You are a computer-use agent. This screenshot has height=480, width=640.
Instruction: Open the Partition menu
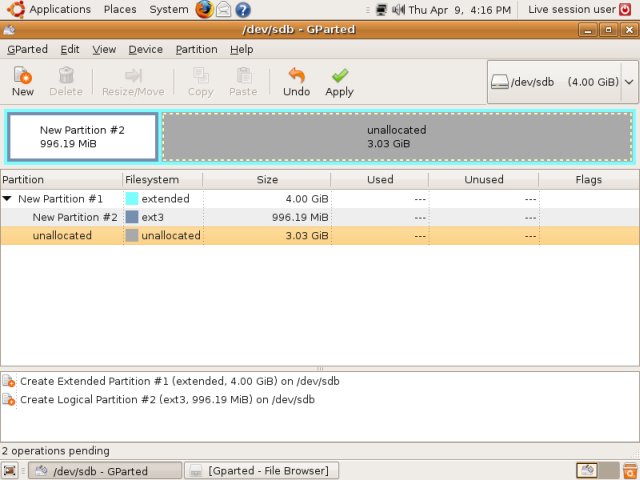pos(196,49)
